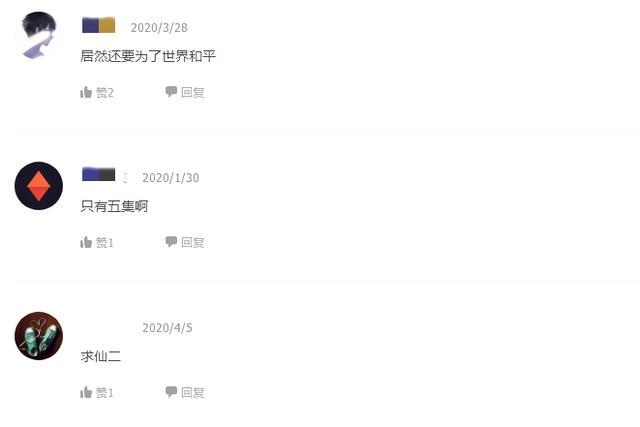Click reply bubble icon under 求仙二

pos(171,392)
